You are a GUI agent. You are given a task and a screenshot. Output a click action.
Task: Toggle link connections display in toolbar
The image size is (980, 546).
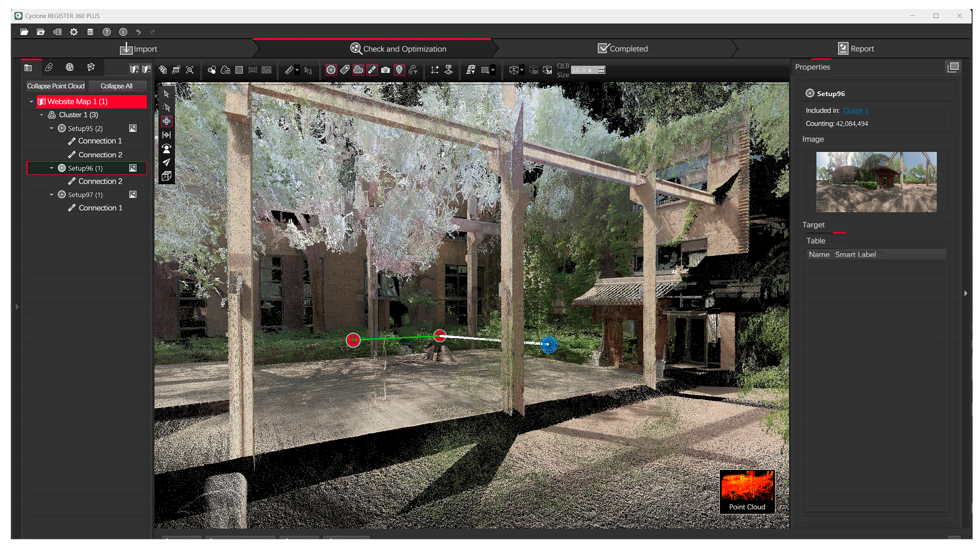coord(372,70)
